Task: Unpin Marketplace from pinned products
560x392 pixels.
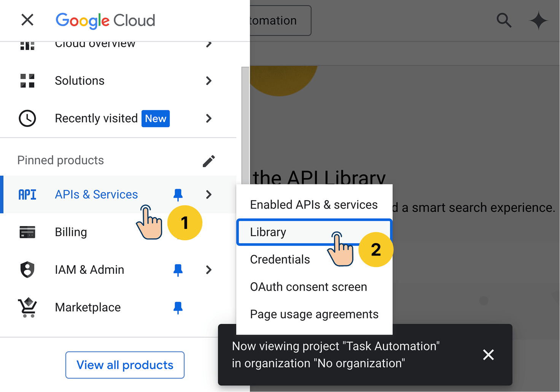Action: (x=178, y=308)
